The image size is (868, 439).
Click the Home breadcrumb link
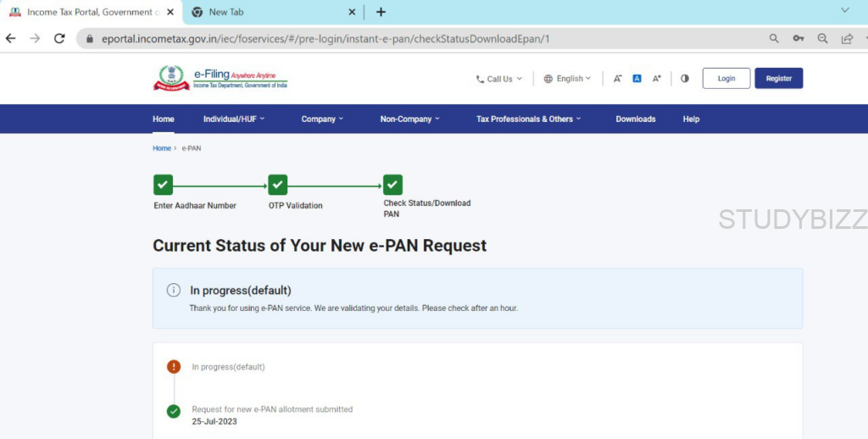click(161, 148)
